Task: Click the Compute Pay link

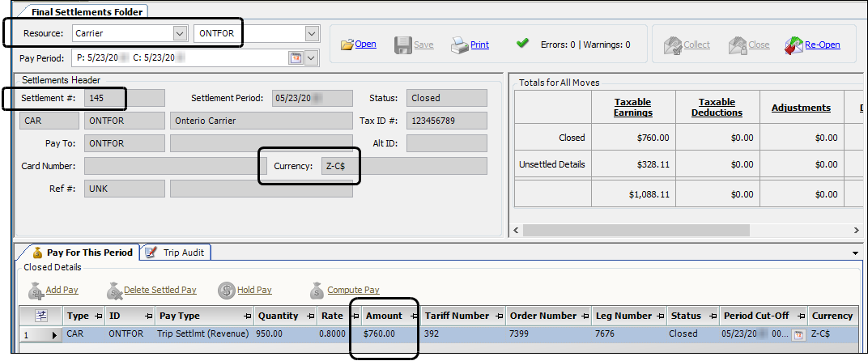Action: coord(353,290)
